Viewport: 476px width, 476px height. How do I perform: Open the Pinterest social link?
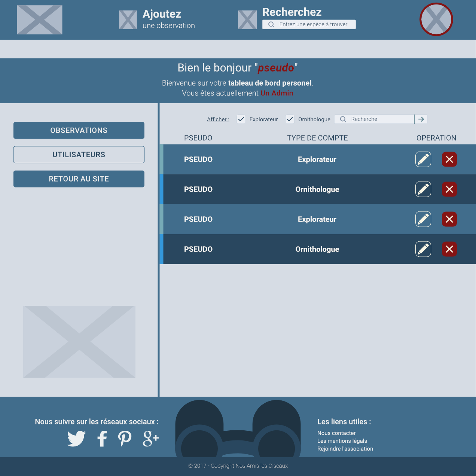pyautogui.click(x=125, y=439)
